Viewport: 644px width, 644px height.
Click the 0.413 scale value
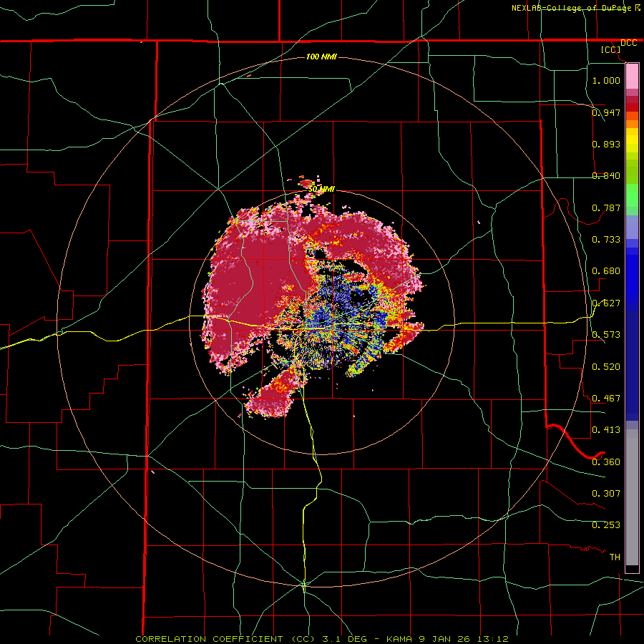(x=606, y=429)
